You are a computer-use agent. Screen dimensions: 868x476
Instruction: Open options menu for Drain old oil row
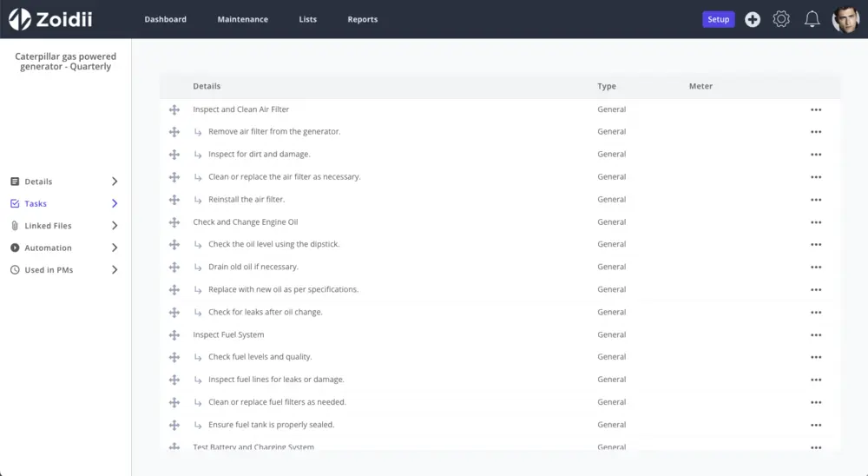coord(816,267)
